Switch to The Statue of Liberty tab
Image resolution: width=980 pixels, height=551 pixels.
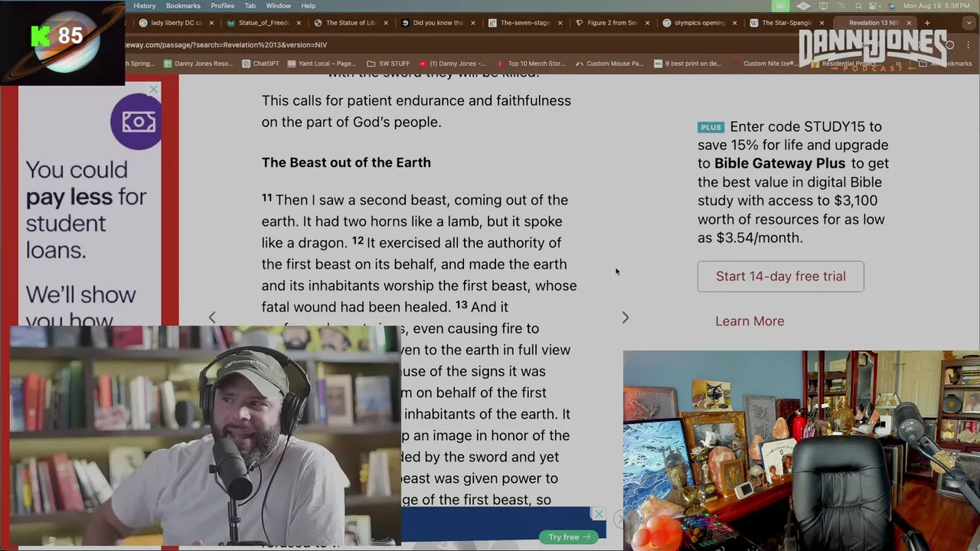pos(351,23)
